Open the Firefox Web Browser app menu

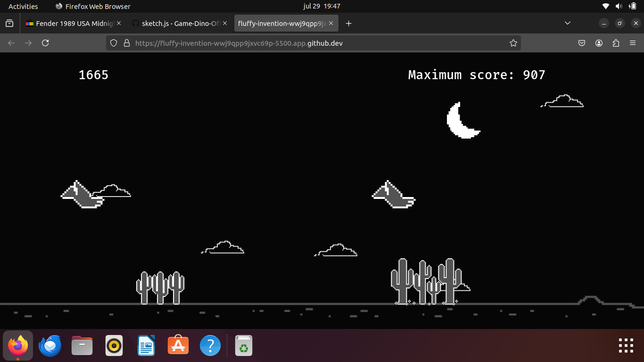coord(93,6)
